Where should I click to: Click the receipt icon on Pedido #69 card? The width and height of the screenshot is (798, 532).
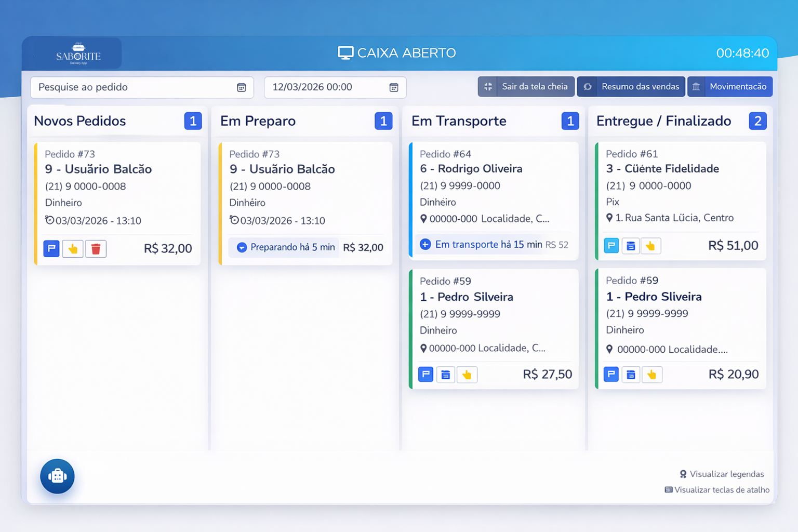coord(631,374)
